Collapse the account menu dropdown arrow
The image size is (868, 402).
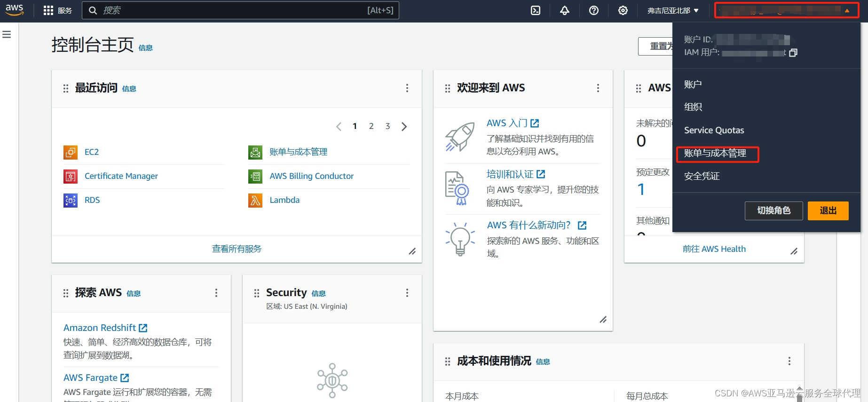(x=847, y=11)
